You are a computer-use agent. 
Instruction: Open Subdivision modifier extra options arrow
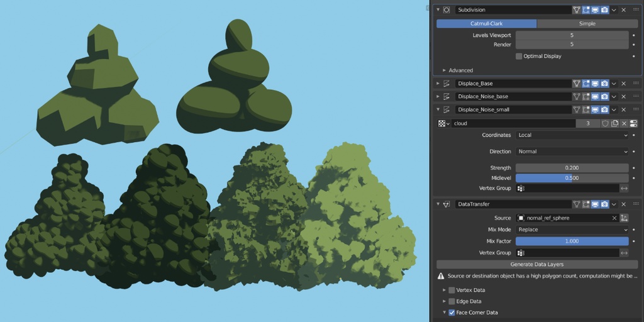pyautogui.click(x=614, y=10)
